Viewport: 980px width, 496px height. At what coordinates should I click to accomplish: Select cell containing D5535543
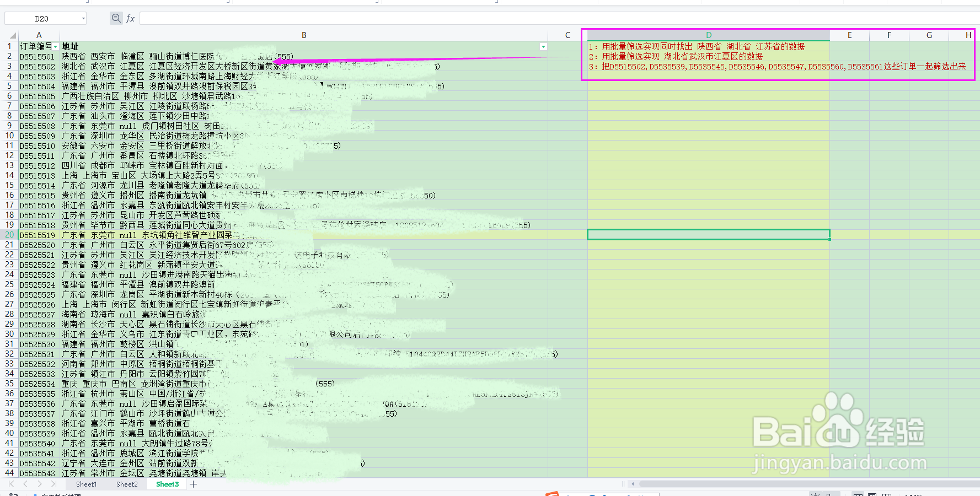[x=39, y=473]
